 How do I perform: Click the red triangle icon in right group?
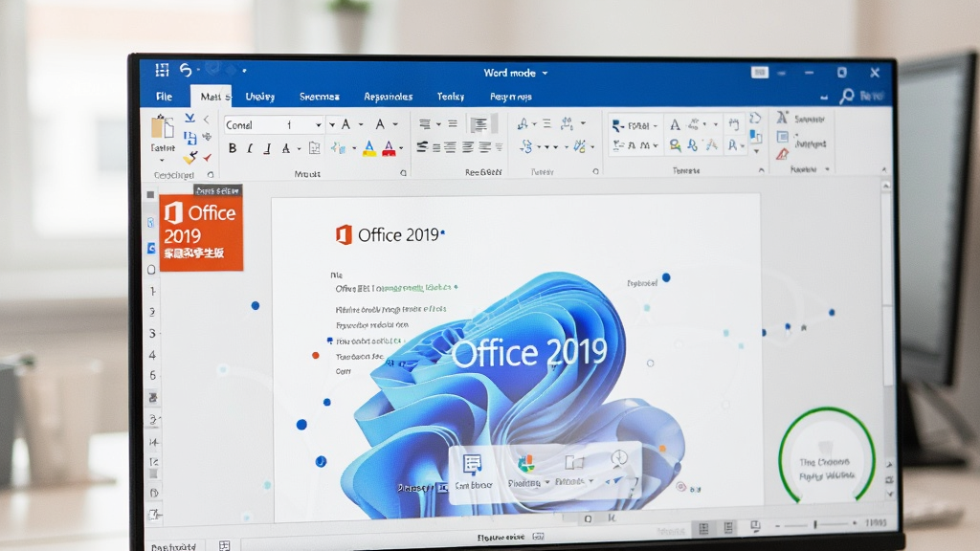tap(783, 154)
